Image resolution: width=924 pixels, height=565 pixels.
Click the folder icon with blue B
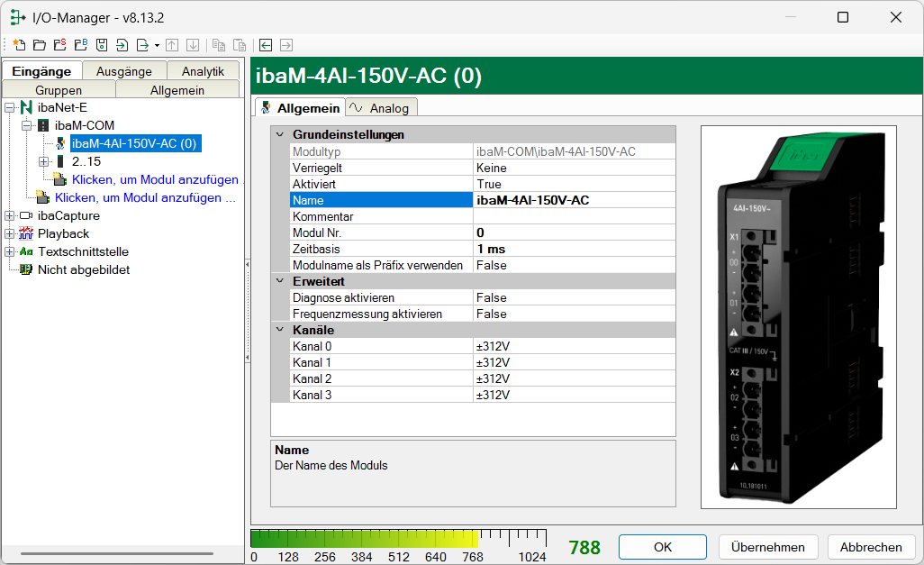81,45
